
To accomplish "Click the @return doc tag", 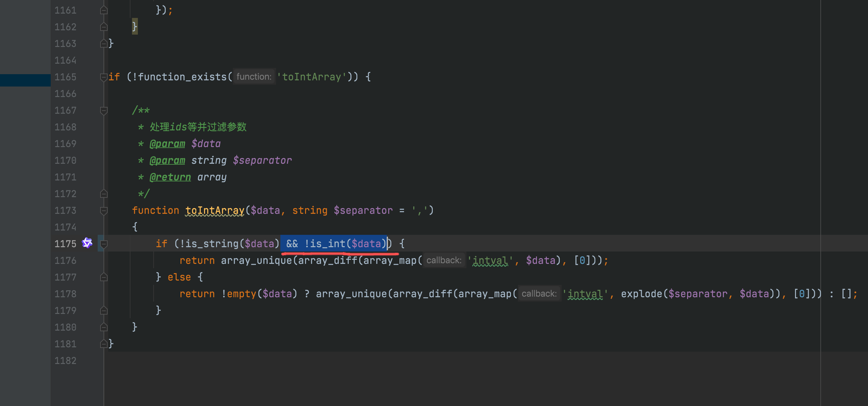I will point(170,177).
